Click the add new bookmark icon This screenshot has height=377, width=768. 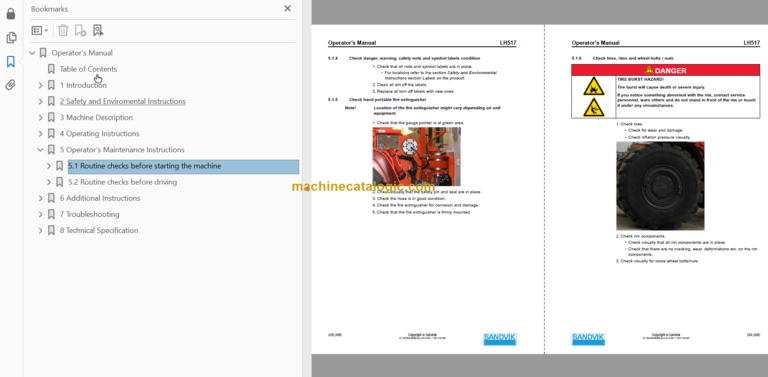click(80, 30)
